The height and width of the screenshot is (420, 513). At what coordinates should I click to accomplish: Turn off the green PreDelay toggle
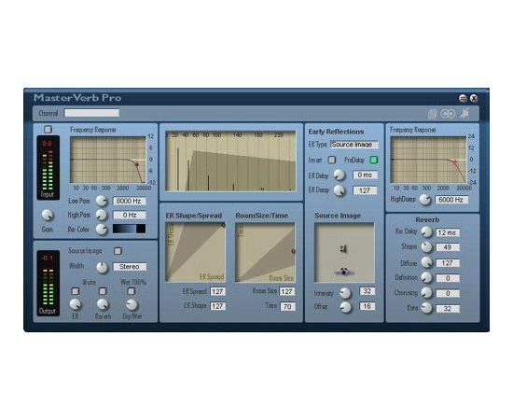[x=374, y=160]
